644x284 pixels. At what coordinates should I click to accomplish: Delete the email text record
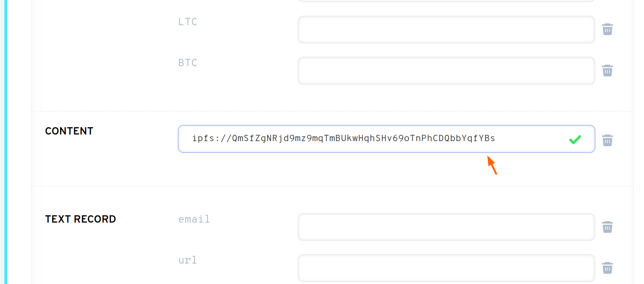pyautogui.click(x=607, y=227)
